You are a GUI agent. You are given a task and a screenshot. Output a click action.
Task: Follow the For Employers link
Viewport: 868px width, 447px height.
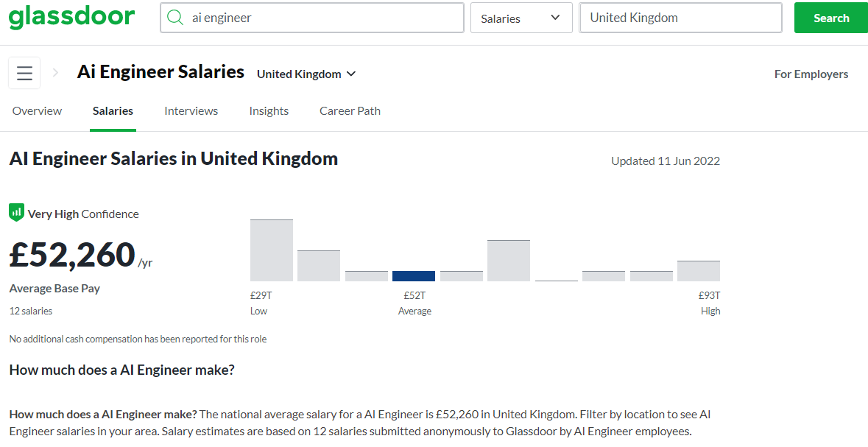coord(811,74)
